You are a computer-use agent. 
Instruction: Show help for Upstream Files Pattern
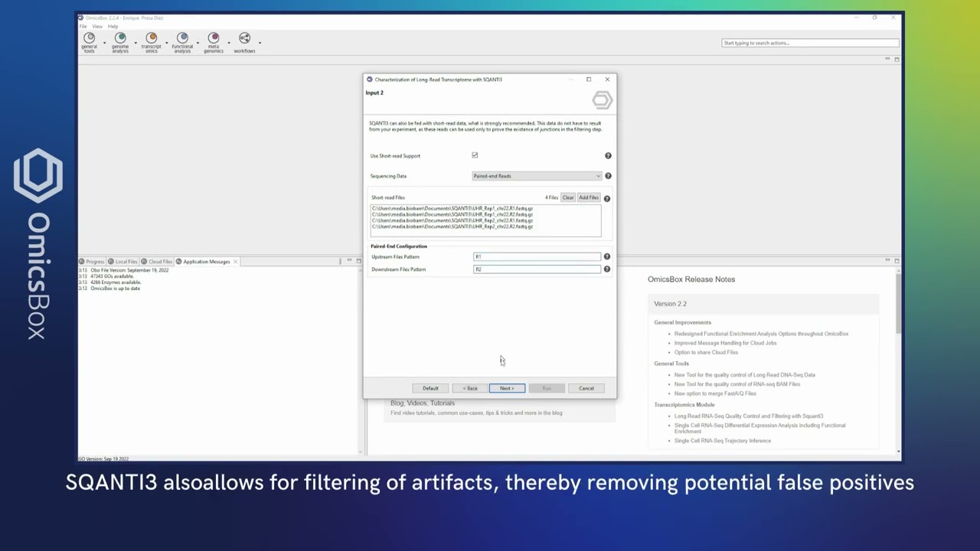(x=606, y=257)
